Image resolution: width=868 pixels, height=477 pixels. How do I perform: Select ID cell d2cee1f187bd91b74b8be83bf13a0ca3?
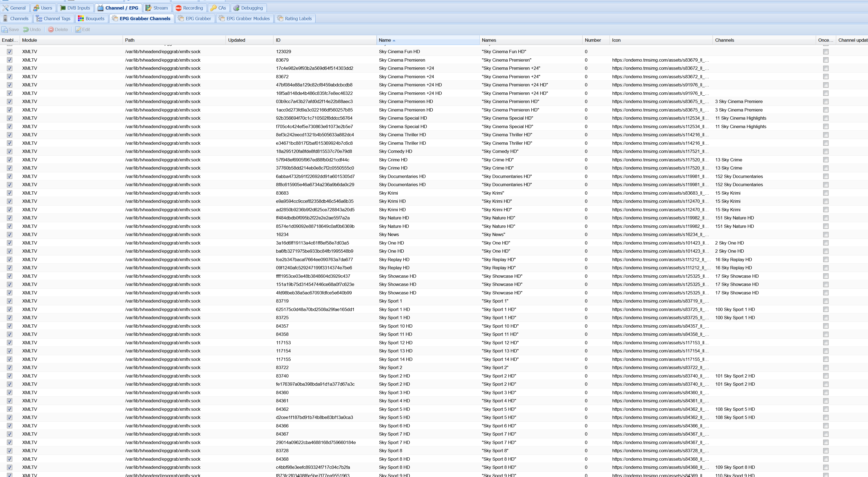coord(325,417)
